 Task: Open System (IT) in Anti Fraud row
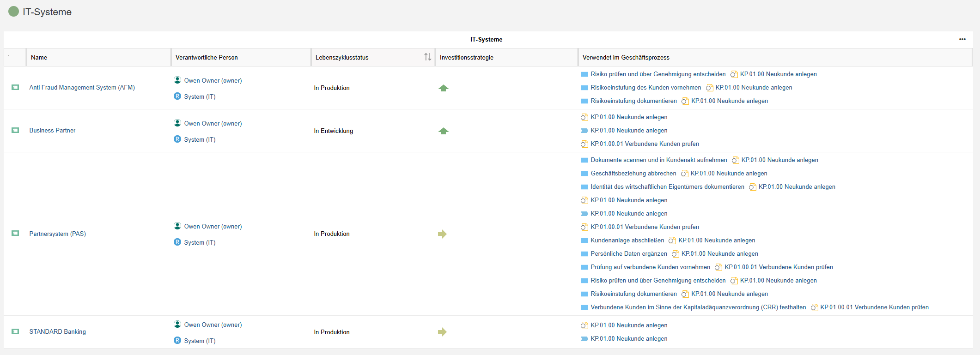(200, 96)
